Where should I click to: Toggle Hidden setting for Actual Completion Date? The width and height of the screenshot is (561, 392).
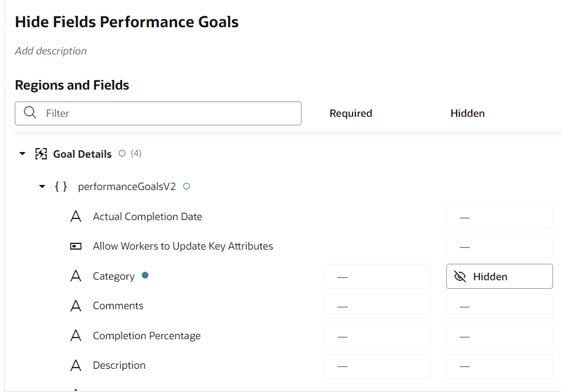[x=500, y=217]
